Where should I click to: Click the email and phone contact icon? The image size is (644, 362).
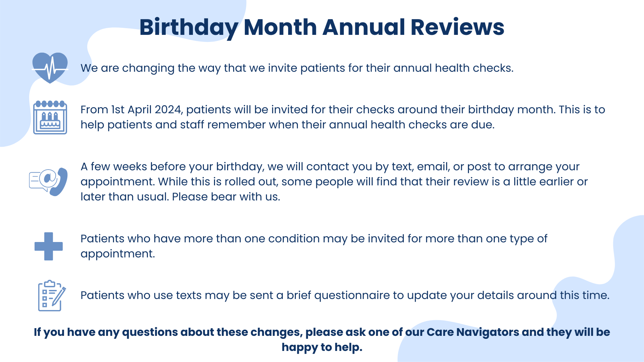48,181
